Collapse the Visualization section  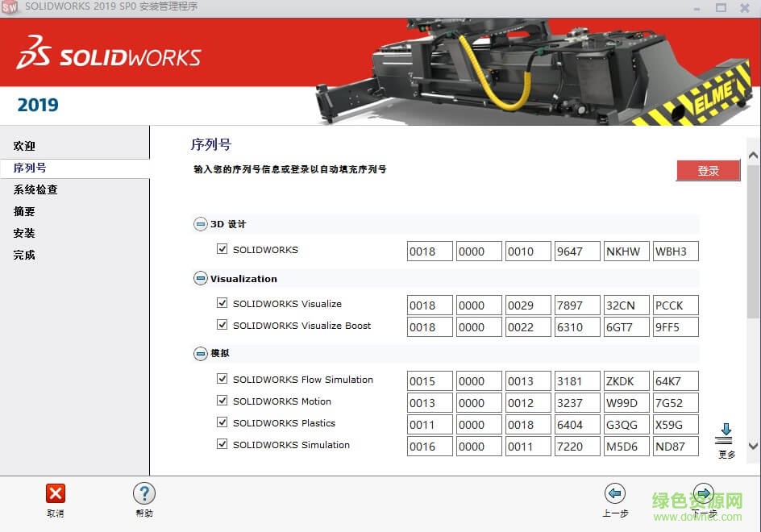(200, 279)
